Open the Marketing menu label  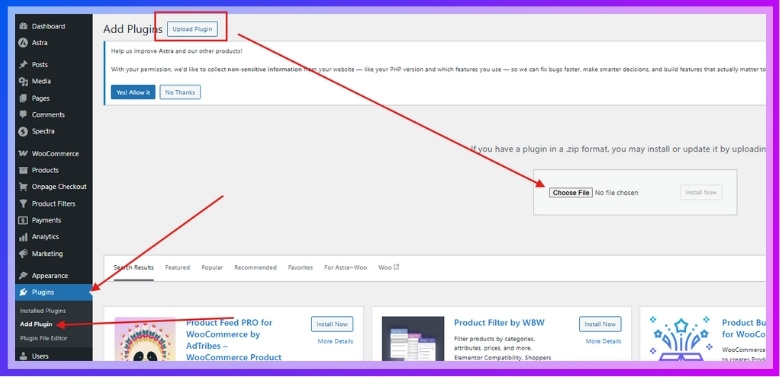pyautogui.click(x=47, y=254)
